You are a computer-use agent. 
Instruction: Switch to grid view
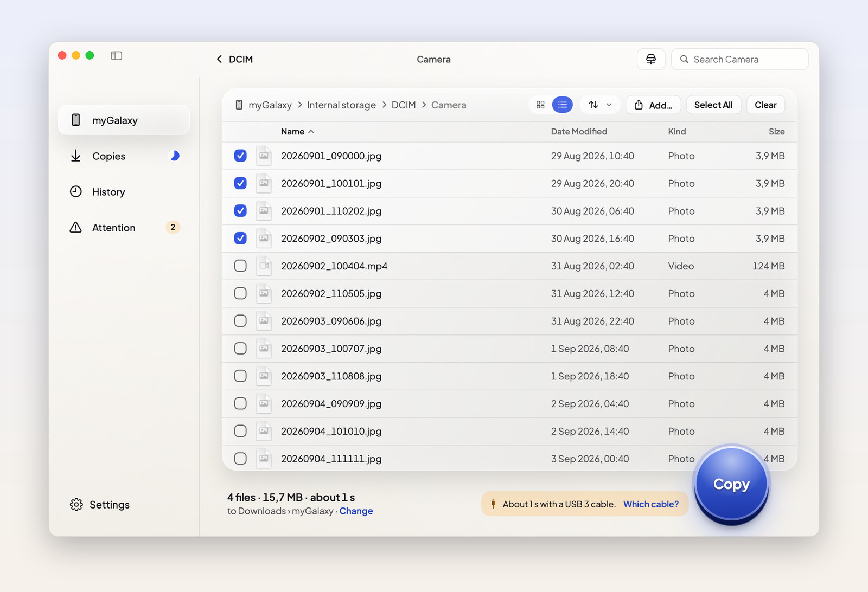click(540, 105)
